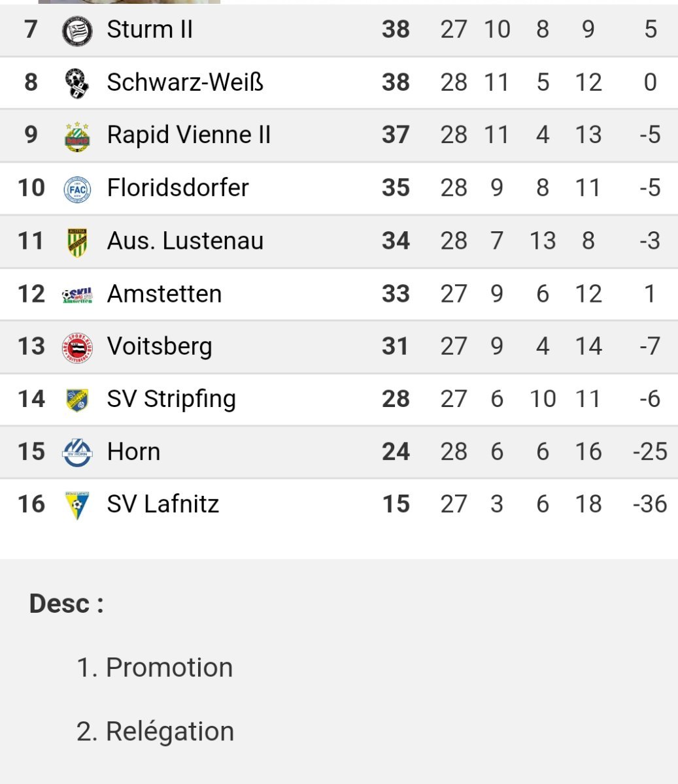Click the Promotion legend entry
Image resolution: width=678 pixels, height=784 pixels.
point(154,668)
